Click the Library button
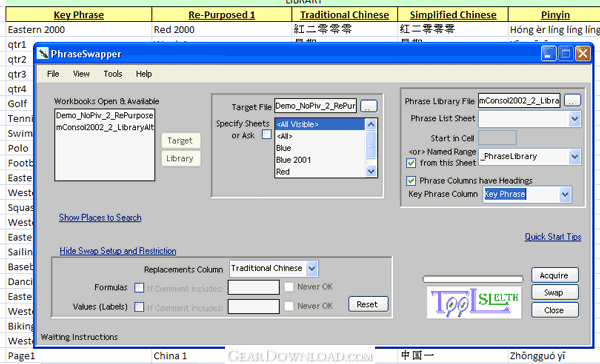This screenshot has height=364, width=600. coord(180,158)
